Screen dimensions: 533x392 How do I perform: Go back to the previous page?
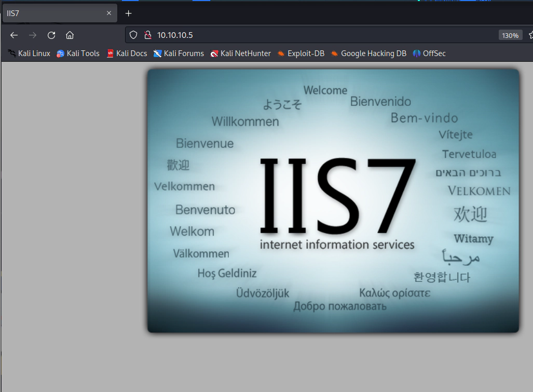coord(14,35)
